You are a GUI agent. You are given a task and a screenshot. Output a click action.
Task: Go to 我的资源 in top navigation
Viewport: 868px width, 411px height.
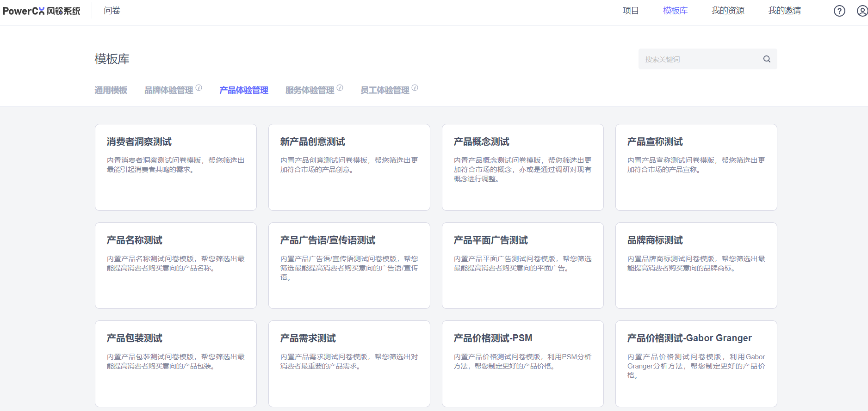728,11
